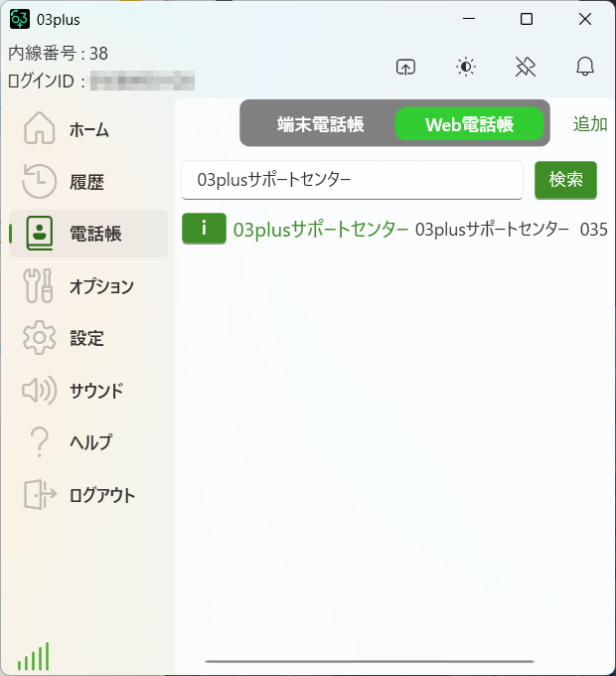Click the share/upload screen icon
Screen dimensions: 616x676
point(405,67)
